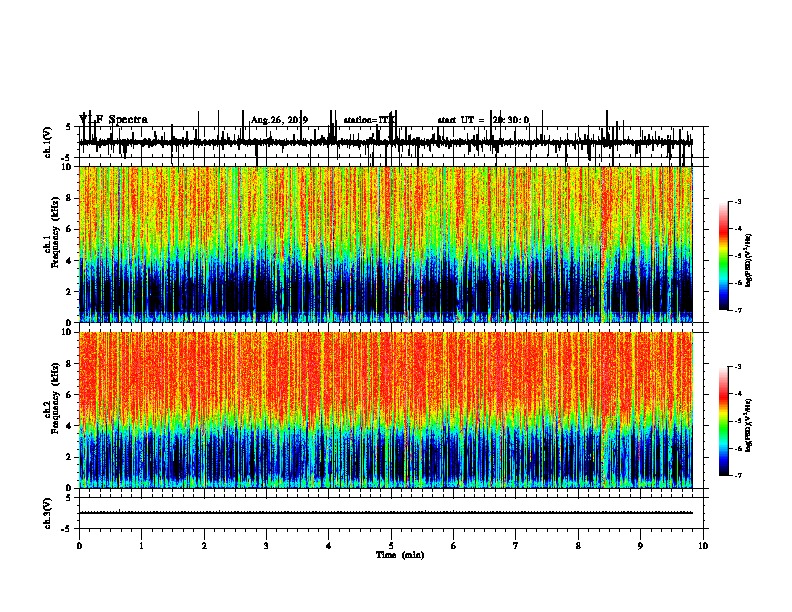
Task: Click ch.1 frequency axis tick "6"
Action: coord(70,229)
